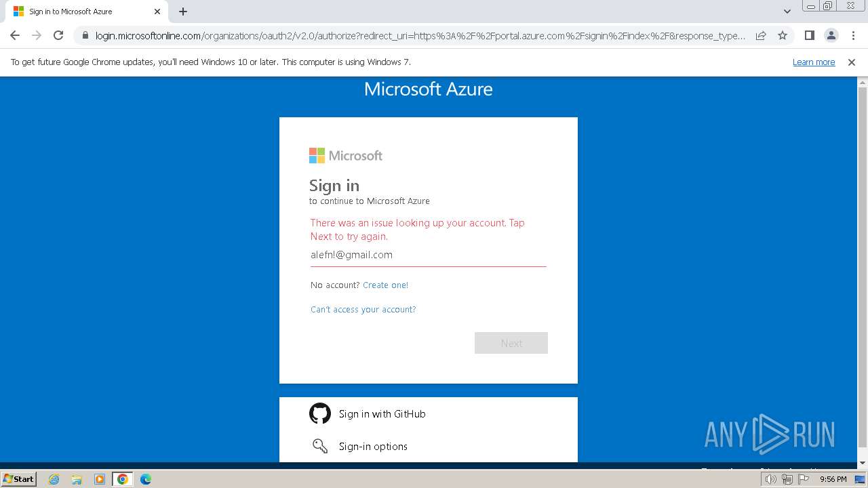Close the Sign in to Microsoft Azure tab

click(157, 12)
